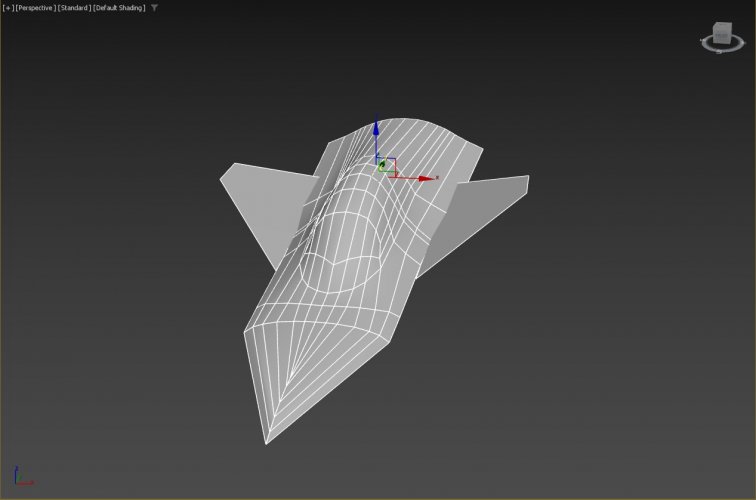Select the green Y-axis gizmo handle

[382, 166]
